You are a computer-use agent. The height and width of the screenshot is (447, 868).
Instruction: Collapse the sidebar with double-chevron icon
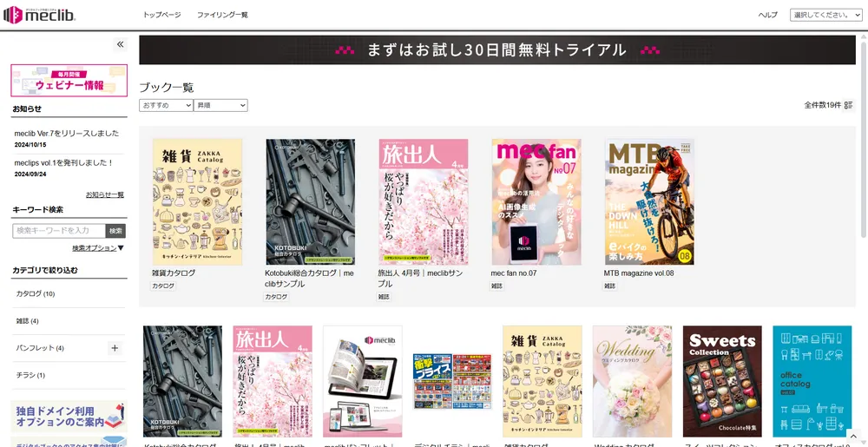coord(120,44)
